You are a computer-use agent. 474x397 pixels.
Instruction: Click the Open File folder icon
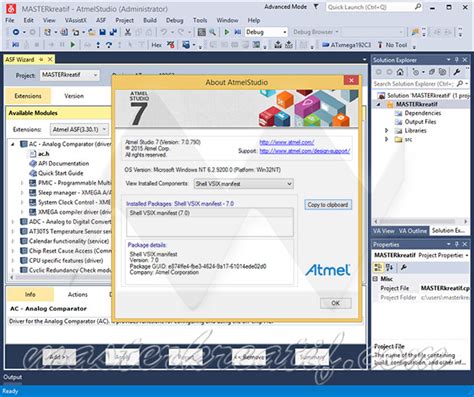92,32
